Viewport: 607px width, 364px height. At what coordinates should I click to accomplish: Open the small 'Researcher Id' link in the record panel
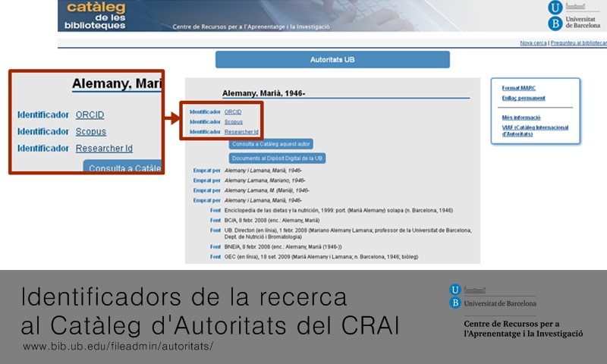click(x=241, y=132)
